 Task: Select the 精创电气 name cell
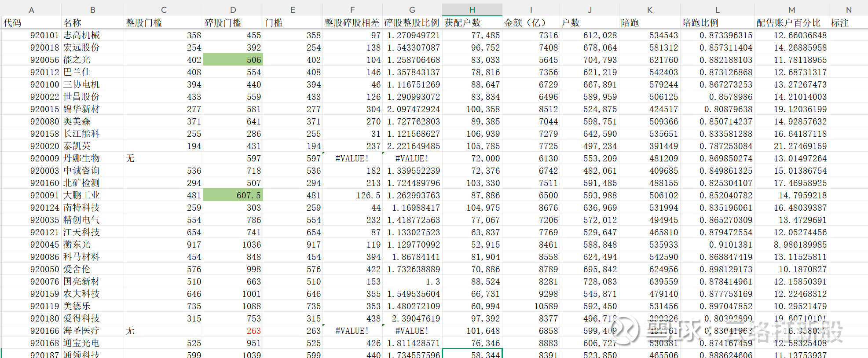(x=92, y=220)
